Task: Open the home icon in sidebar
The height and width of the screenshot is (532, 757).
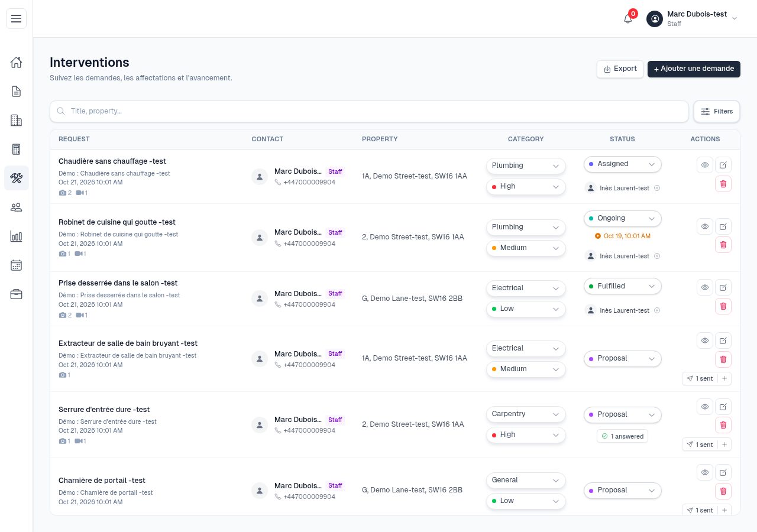Action: [x=16, y=62]
